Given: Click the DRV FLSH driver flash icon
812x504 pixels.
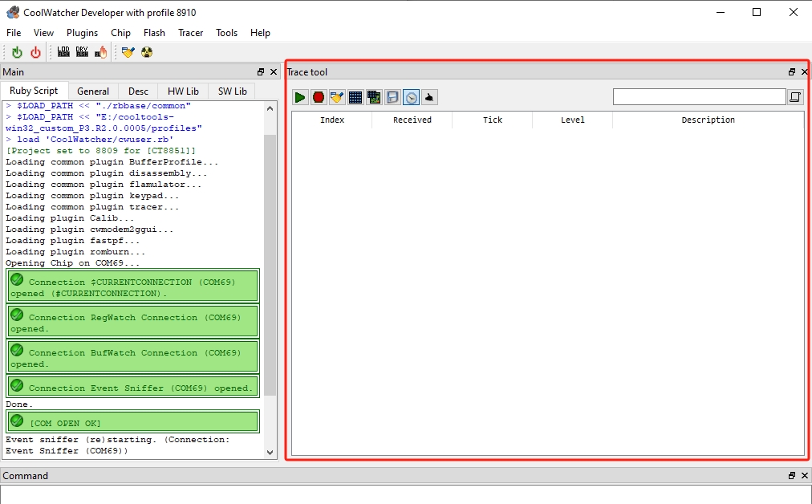Looking at the screenshot, I should [82, 52].
